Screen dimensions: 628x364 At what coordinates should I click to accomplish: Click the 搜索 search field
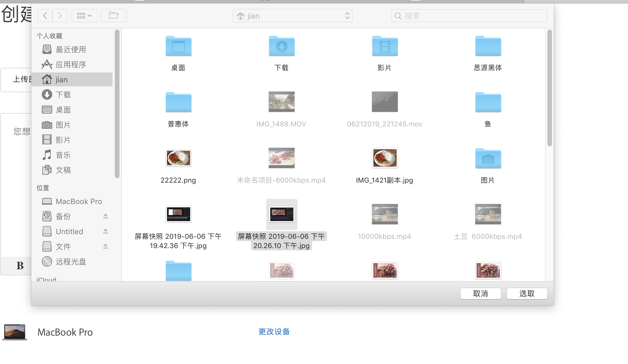point(469,16)
